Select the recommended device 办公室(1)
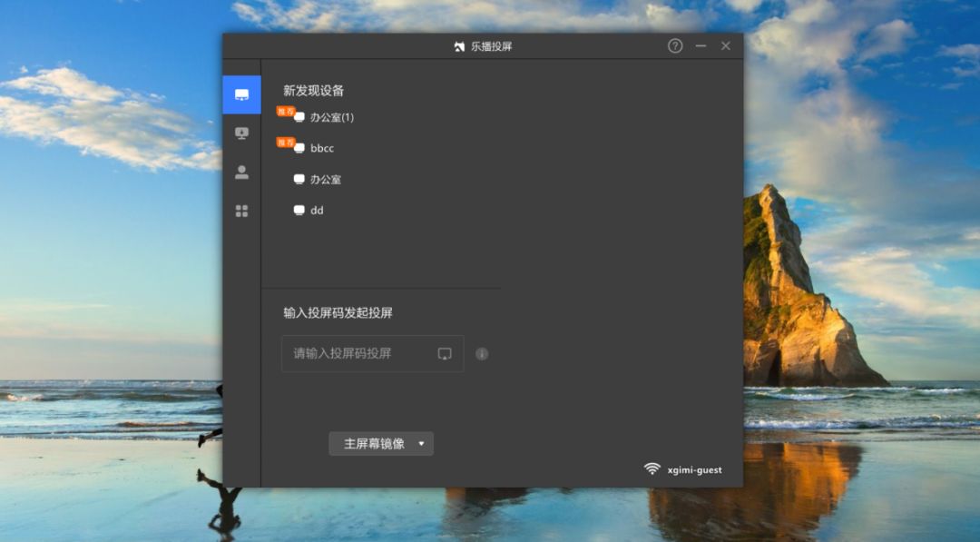Image resolution: width=980 pixels, height=542 pixels. click(331, 117)
